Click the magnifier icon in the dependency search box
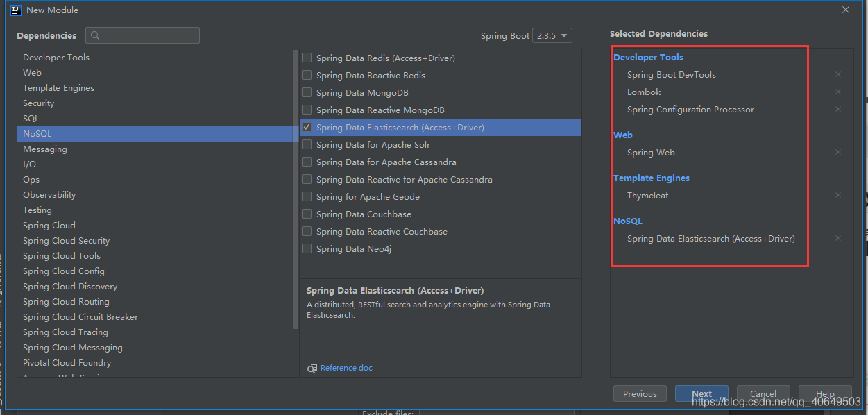Viewport: 868px width, 415px height. click(x=95, y=35)
